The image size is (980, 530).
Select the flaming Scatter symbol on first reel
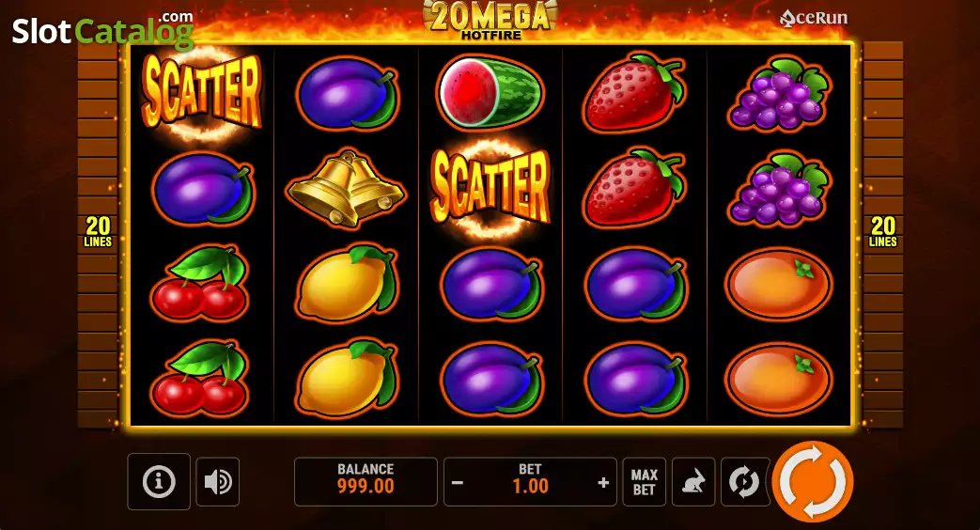pos(201,92)
